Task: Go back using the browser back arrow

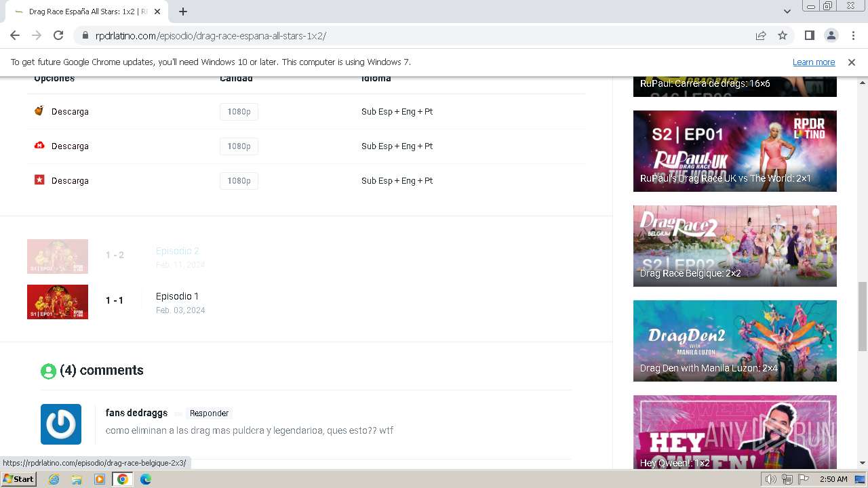Action: [15, 35]
